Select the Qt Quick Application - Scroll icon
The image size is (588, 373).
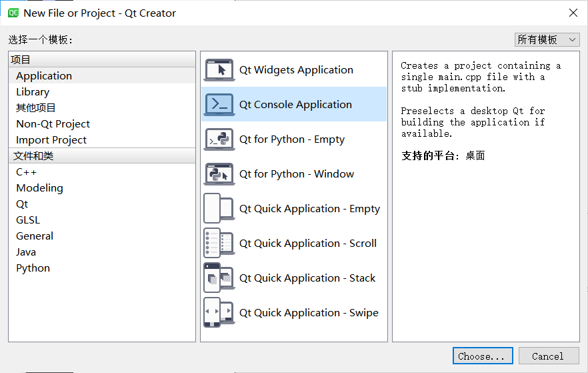pos(219,243)
